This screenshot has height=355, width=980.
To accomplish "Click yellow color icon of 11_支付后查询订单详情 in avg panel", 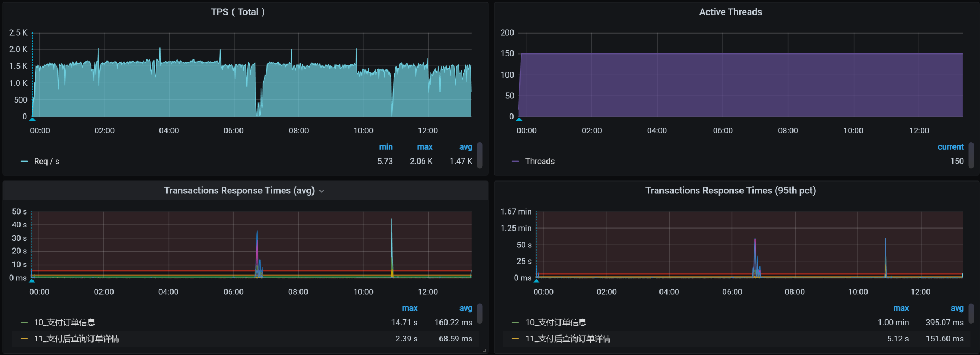I will click(24, 339).
